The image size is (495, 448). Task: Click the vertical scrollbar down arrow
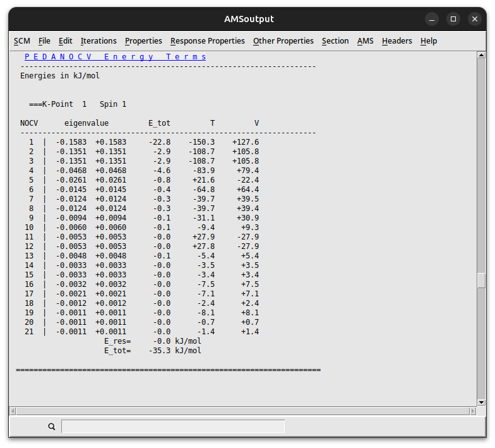click(x=481, y=403)
